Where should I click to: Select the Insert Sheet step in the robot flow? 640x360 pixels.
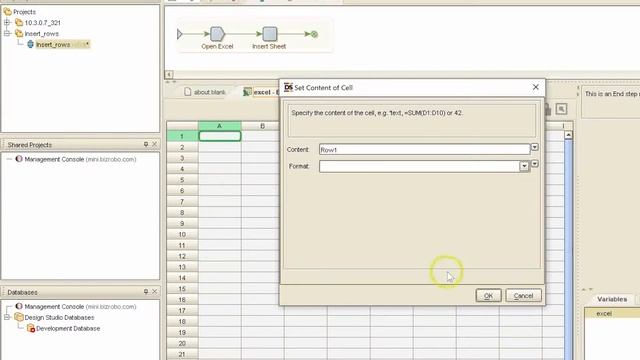[269, 34]
